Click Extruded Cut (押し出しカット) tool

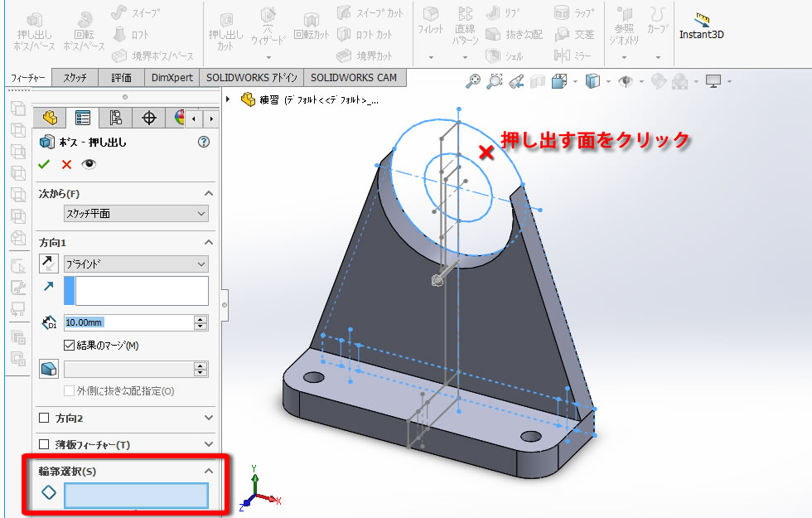point(225,32)
